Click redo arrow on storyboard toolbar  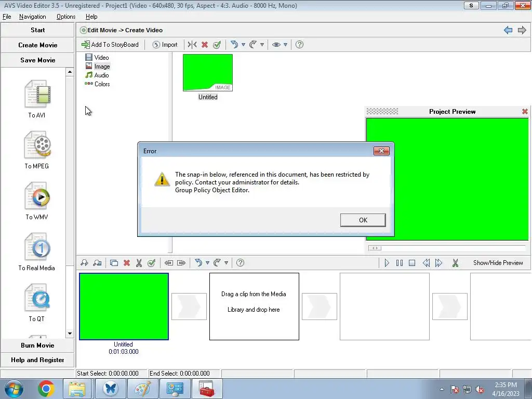coord(217,262)
